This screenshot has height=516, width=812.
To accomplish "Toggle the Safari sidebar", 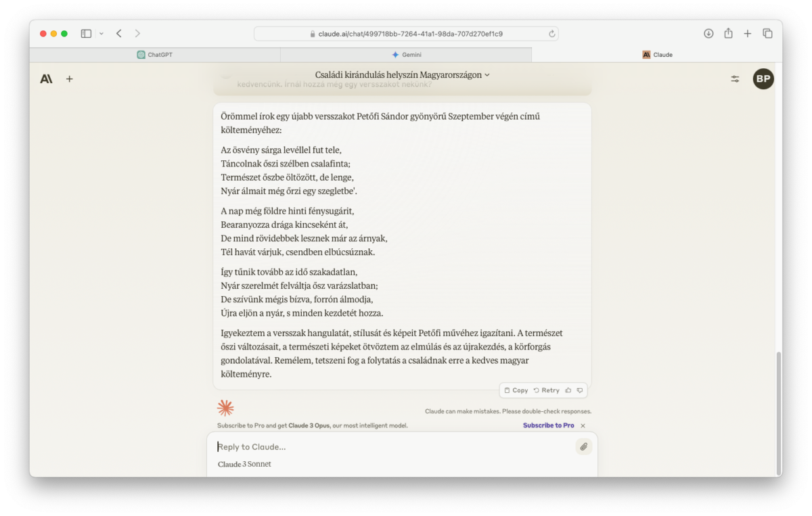I will pyautogui.click(x=86, y=33).
